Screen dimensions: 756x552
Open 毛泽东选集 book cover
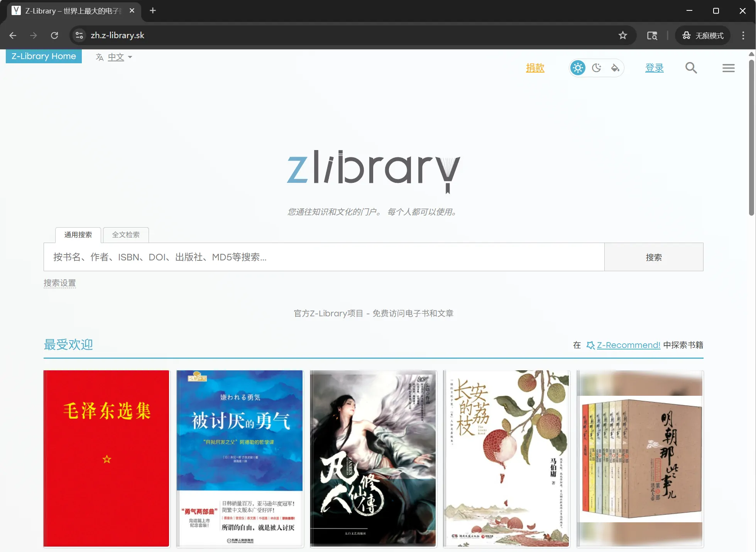point(107,459)
